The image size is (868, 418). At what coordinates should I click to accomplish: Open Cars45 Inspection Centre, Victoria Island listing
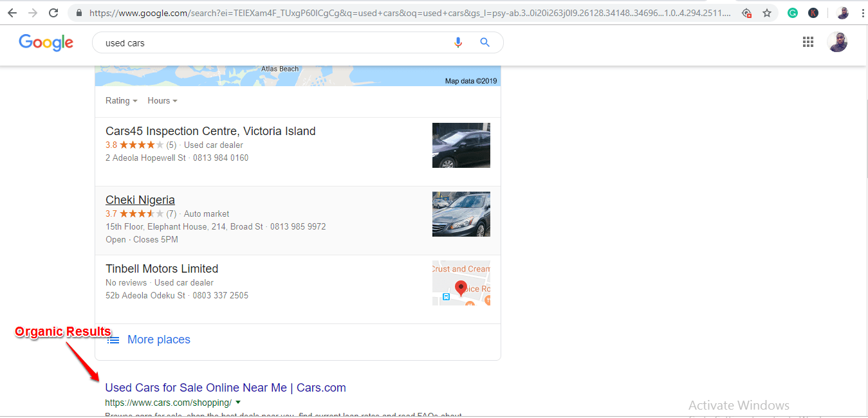click(x=210, y=131)
